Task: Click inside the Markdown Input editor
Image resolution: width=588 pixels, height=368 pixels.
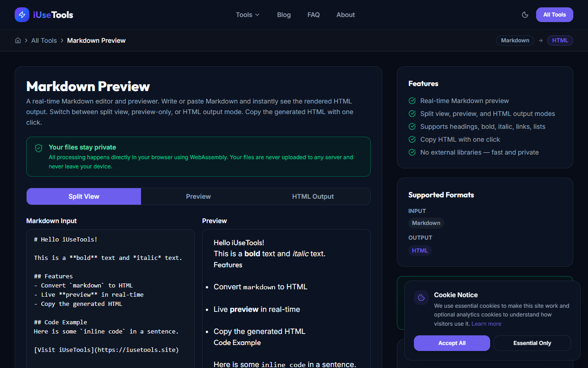Action: coord(110,294)
